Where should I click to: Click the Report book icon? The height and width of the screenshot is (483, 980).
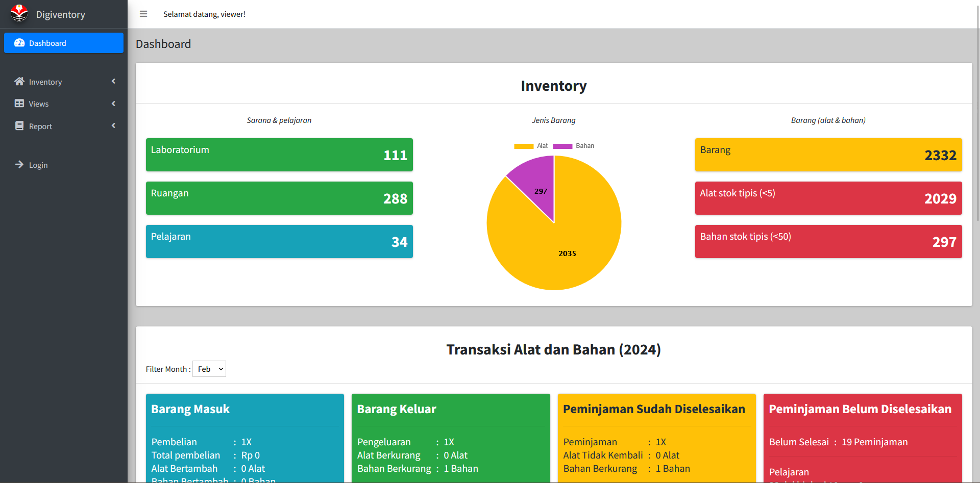[x=19, y=126]
